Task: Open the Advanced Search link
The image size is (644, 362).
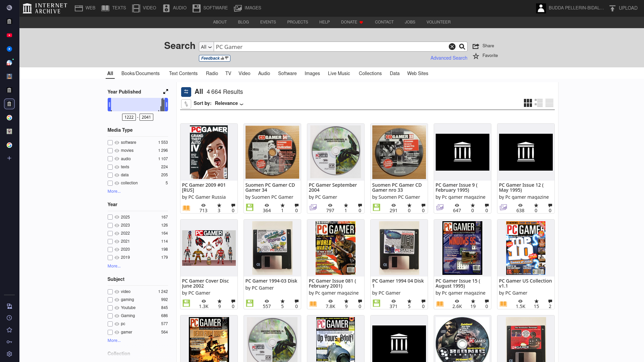Action: click(449, 58)
